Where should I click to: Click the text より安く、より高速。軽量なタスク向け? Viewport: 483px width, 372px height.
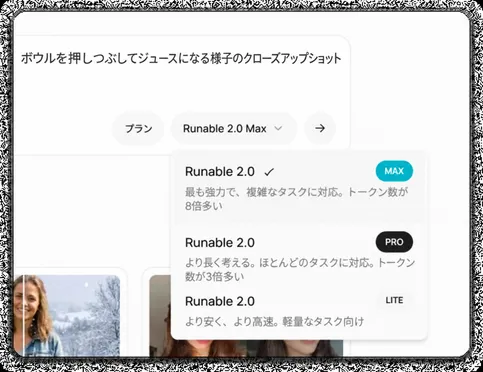274,322
